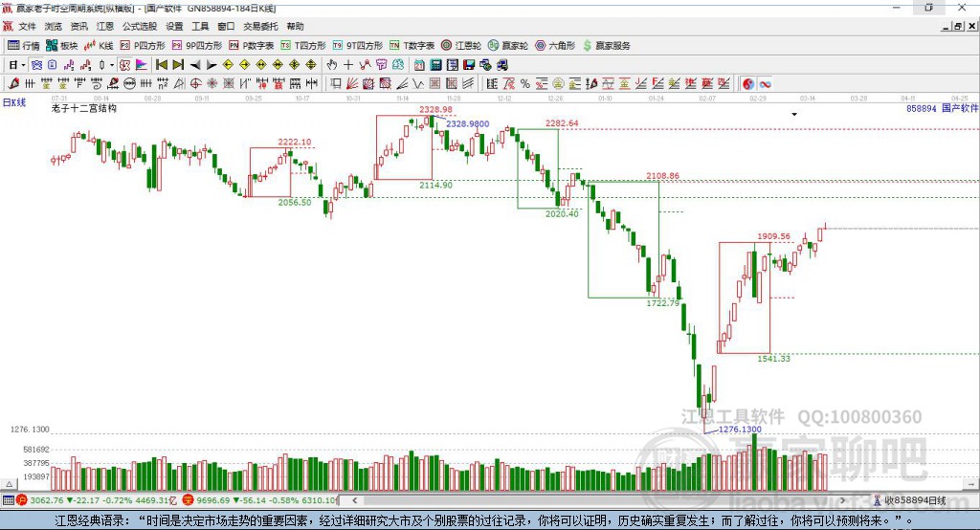Open the 公式选股 menu
The image size is (980, 530).
click(x=140, y=26)
